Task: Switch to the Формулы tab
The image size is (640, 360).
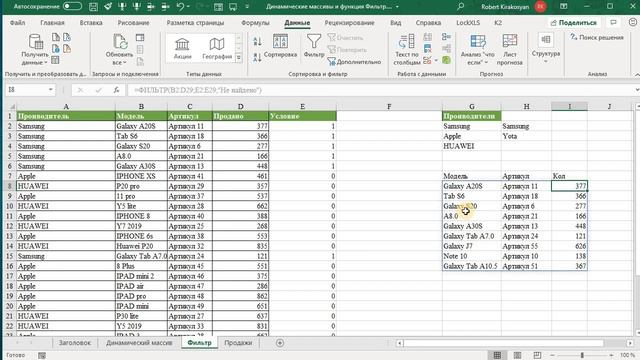Action: pyautogui.click(x=255, y=23)
